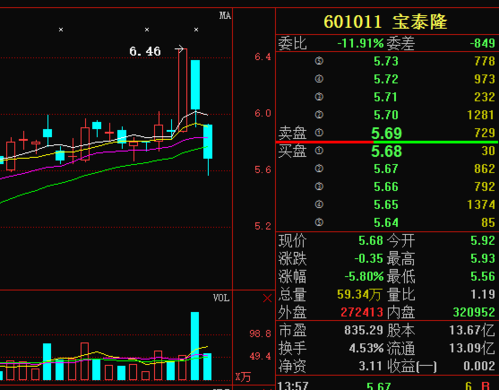This screenshot has height=390, width=499.
Task: Click 净资 net asset value 3.11
Action: (370, 366)
